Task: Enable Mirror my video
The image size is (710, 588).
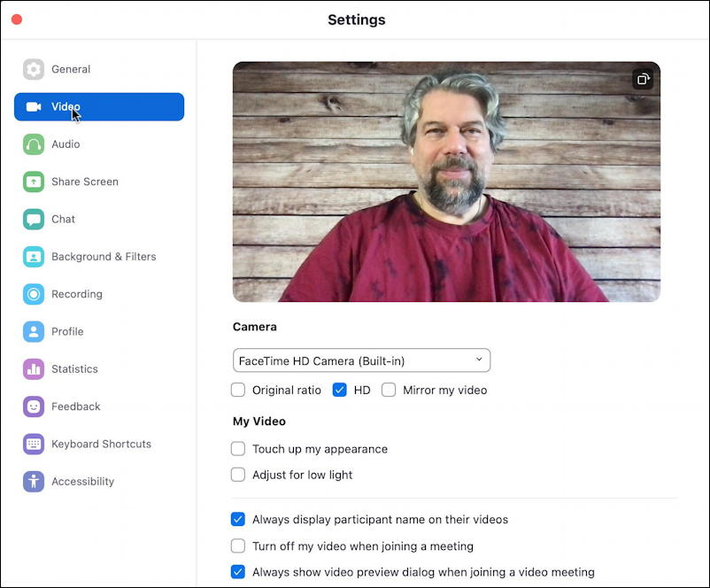Action: (389, 390)
